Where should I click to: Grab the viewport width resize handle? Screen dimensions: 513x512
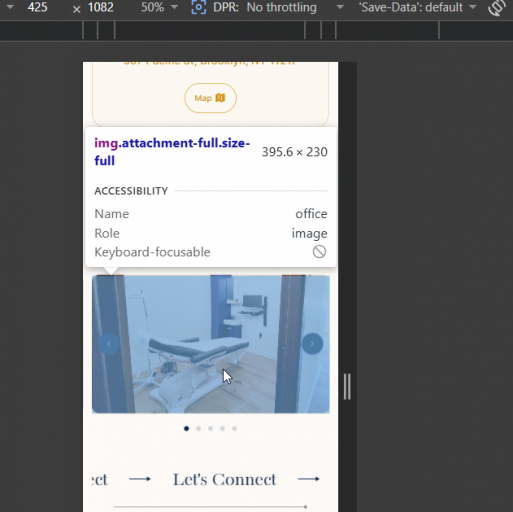click(x=347, y=387)
